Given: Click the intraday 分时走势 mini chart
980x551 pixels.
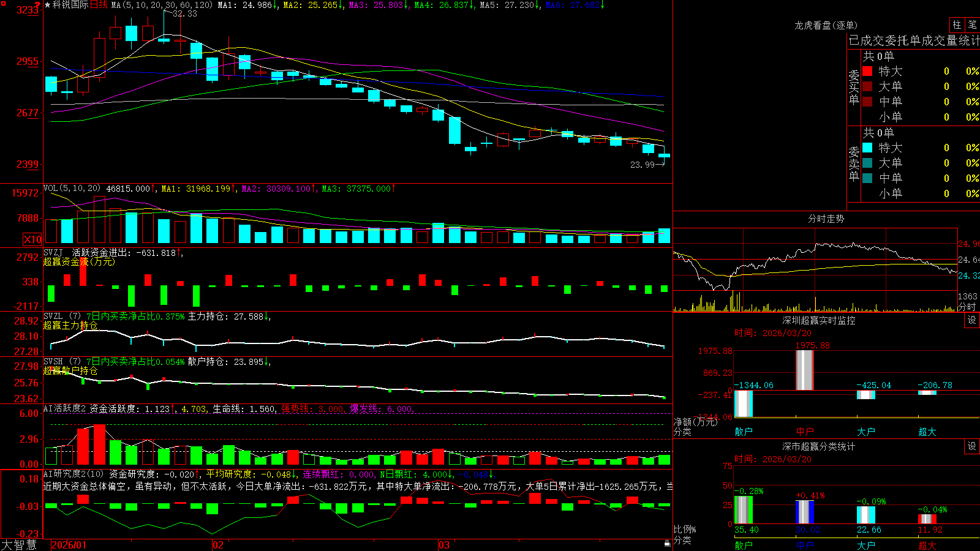Looking at the screenshot, I should pyautogui.click(x=815, y=269).
